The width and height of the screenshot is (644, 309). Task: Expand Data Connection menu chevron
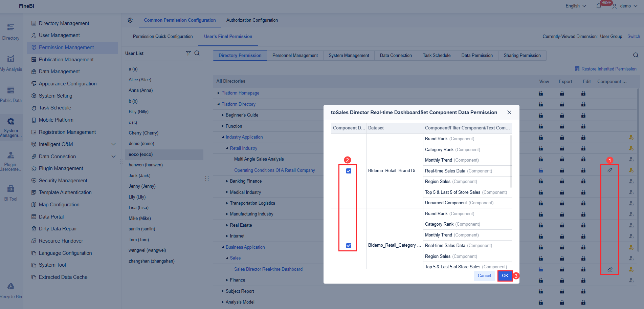[x=113, y=157]
